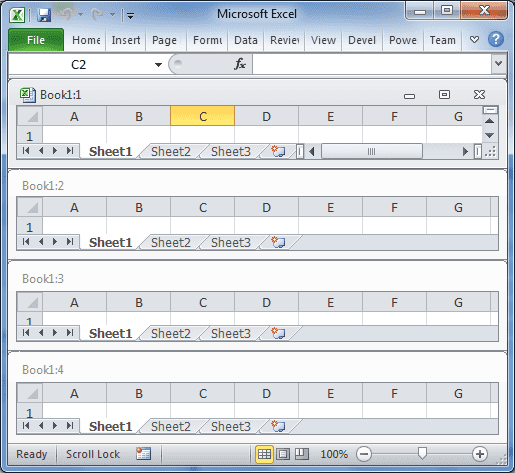This screenshot has width=515, height=473.
Task: Click last sheet arrow in Book1:4
Action: (70, 426)
